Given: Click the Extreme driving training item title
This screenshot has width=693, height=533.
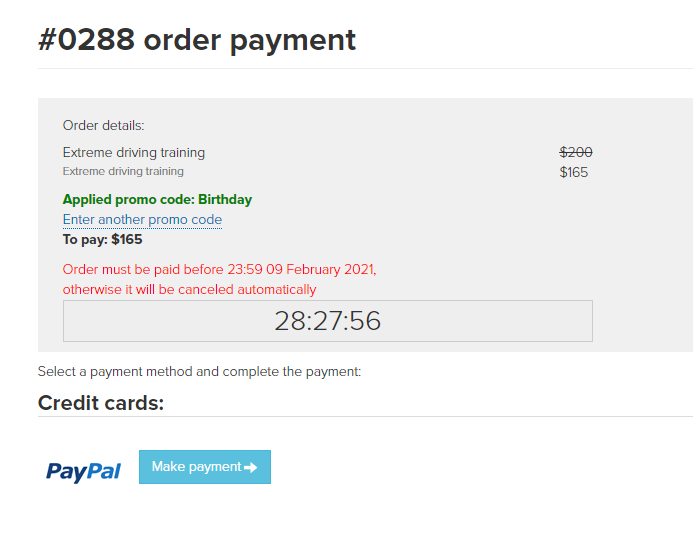Looking at the screenshot, I should coord(134,152).
